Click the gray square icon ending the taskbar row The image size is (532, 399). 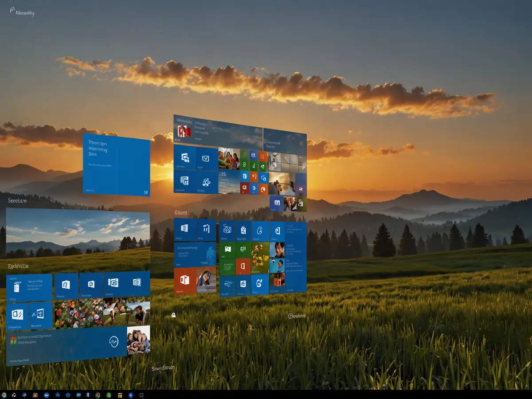[141, 395]
